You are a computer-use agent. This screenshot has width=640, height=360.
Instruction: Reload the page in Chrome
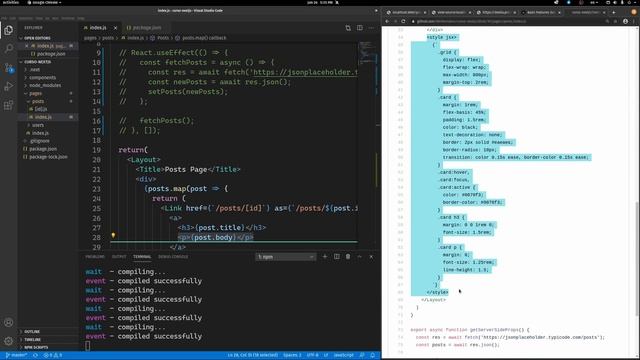click(x=403, y=21)
